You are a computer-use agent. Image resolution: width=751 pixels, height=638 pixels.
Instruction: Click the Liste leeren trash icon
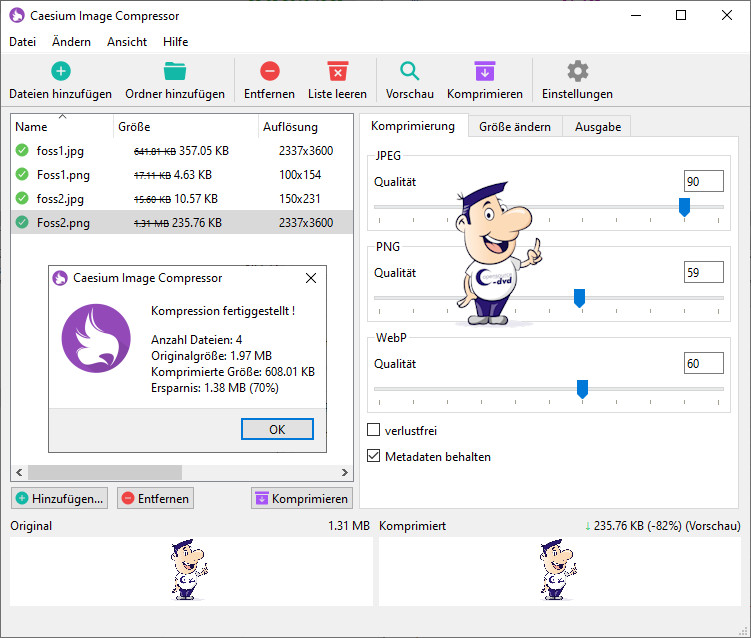(x=337, y=71)
